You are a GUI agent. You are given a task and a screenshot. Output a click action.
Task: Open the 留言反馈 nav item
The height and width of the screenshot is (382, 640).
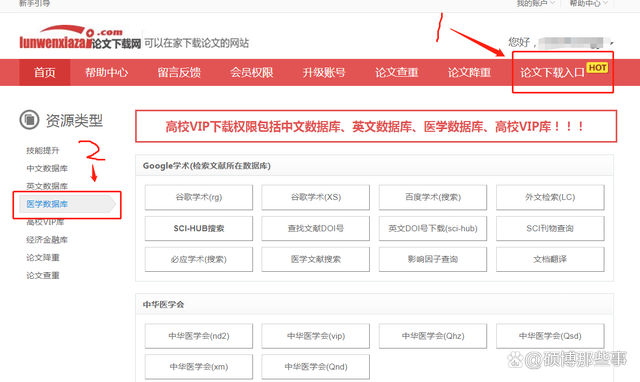pyautogui.click(x=179, y=73)
